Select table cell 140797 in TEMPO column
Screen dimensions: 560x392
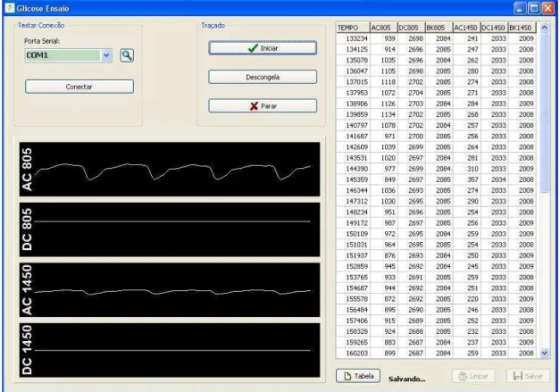[x=353, y=125]
